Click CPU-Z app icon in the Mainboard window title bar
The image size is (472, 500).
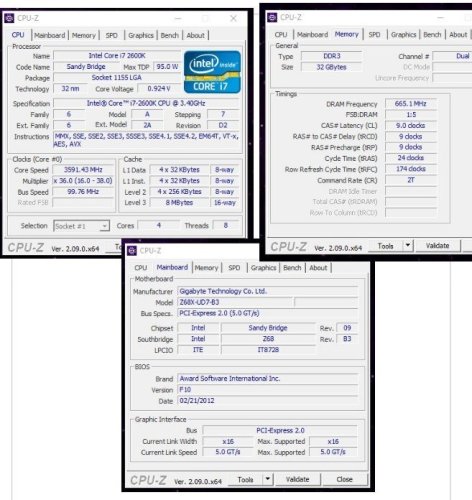tap(132, 251)
